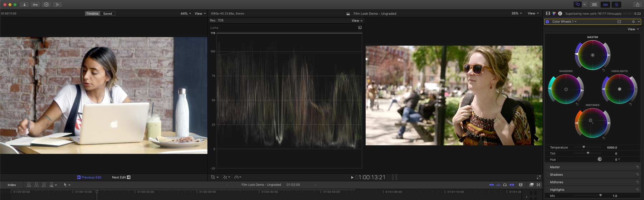644x200 pixels.
Task: Open the crop transform tool dropdown
Action: click(x=215, y=177)
